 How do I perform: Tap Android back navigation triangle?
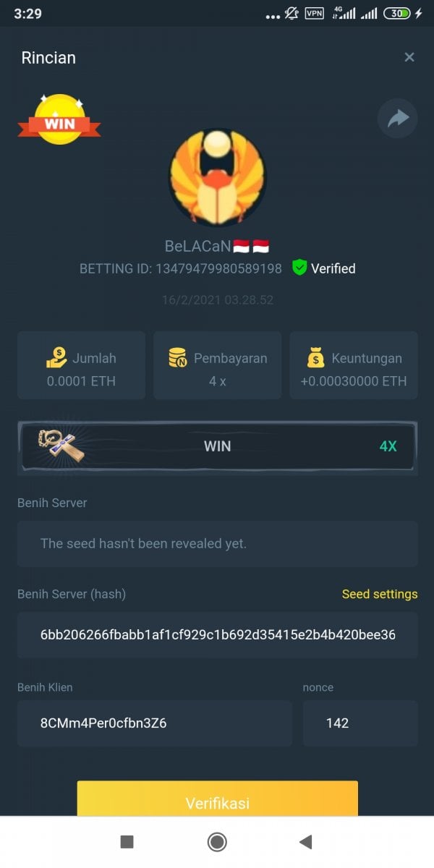point(306,841)
